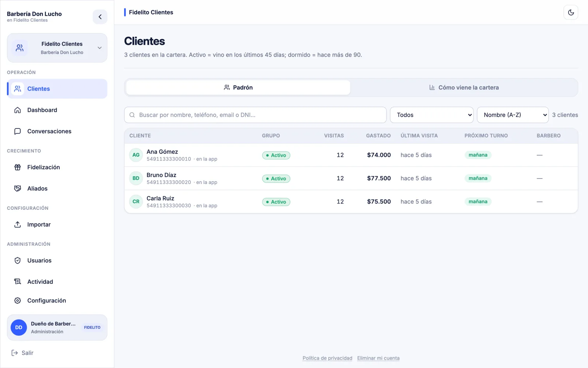
Task: Open Conversaciones from the sidebar
Action: click(57, 131)
